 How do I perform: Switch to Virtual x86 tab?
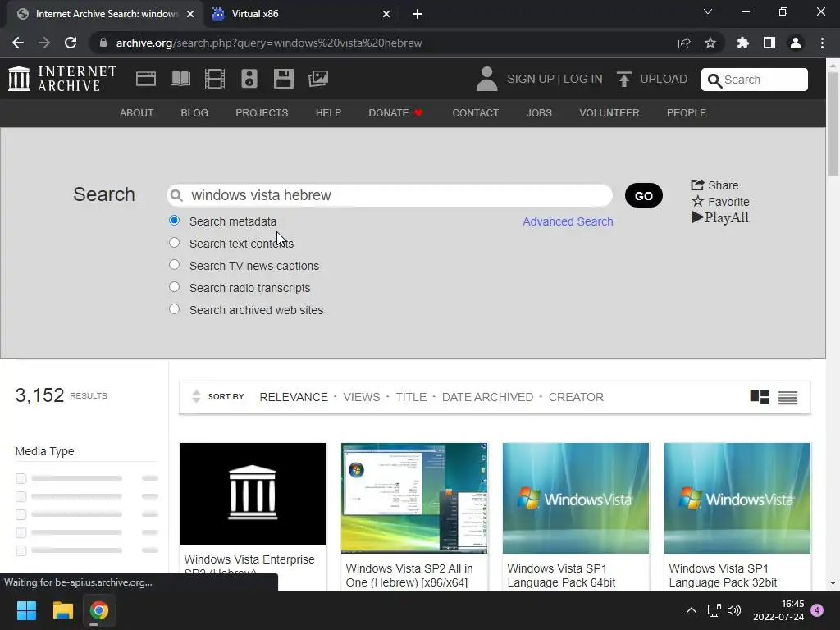click(301, 14)
